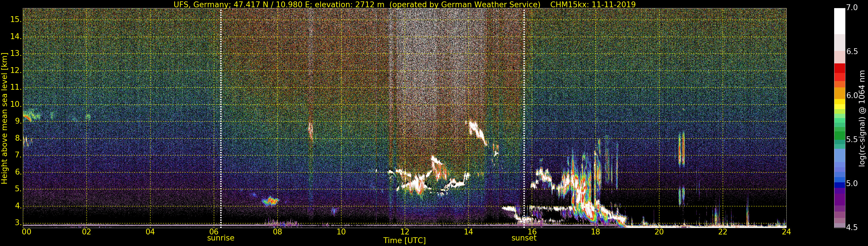
Task: Select the "15." height axis tick label
Action: (16, 20)
